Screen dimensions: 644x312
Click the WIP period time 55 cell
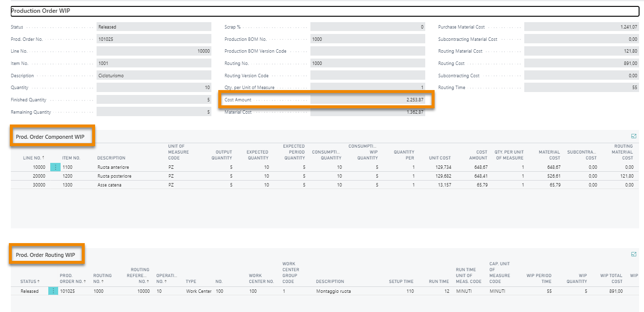549,291
